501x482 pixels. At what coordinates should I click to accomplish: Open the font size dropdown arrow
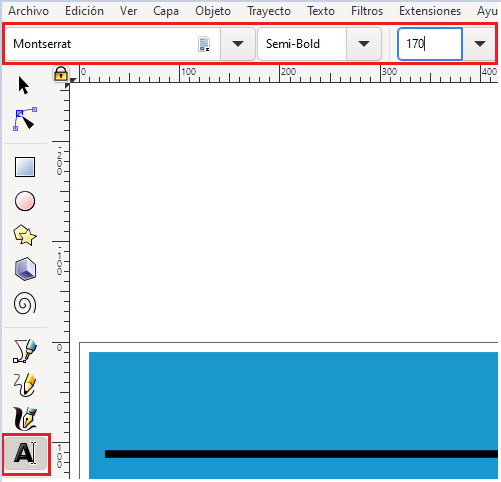(479, 44)
